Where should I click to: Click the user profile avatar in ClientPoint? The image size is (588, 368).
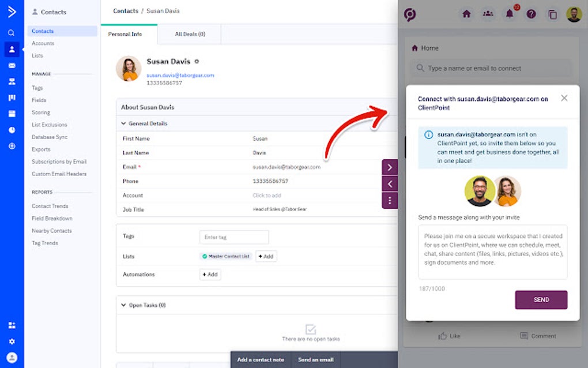point(574,14)
